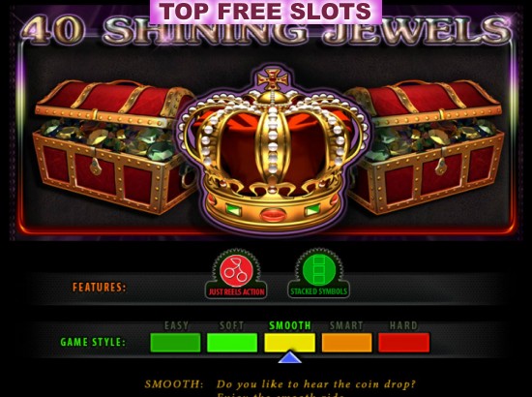
Task: Click the 40 Shining Jewels title
Action: tap(267, 31)
